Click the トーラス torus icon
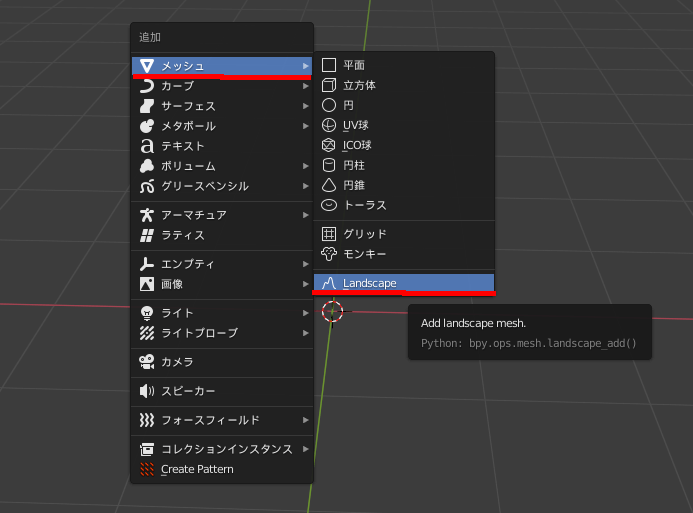Screen dimensions: 693x513 329,205
